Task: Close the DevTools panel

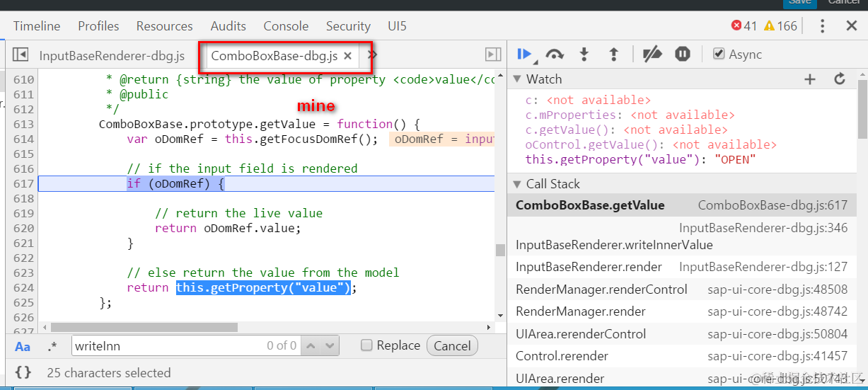Action: tap(852, 26)
